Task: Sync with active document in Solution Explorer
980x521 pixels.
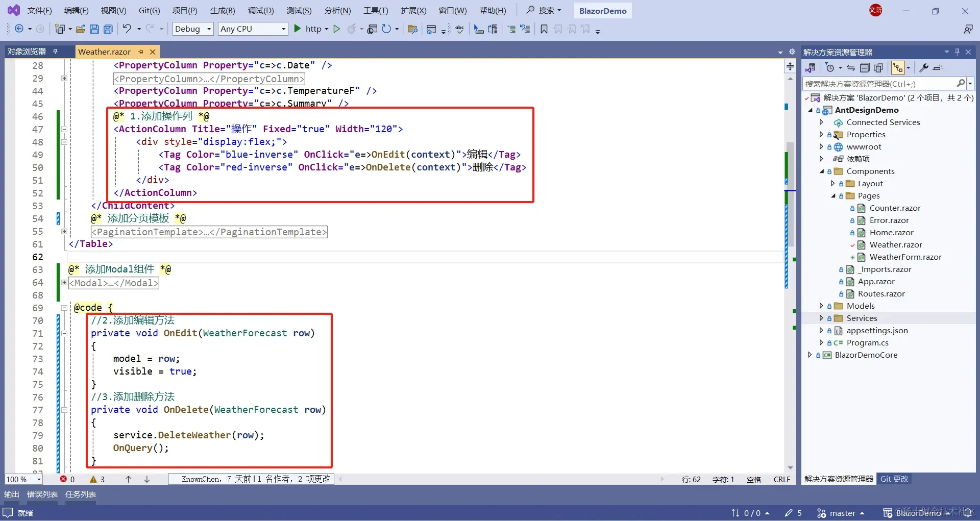Action: pyautogui.click(x=851, y=68)
